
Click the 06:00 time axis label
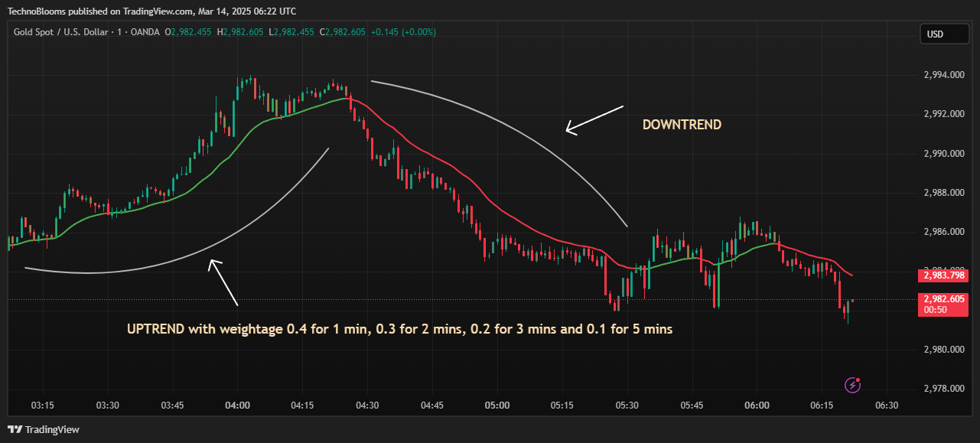[757, 405]
